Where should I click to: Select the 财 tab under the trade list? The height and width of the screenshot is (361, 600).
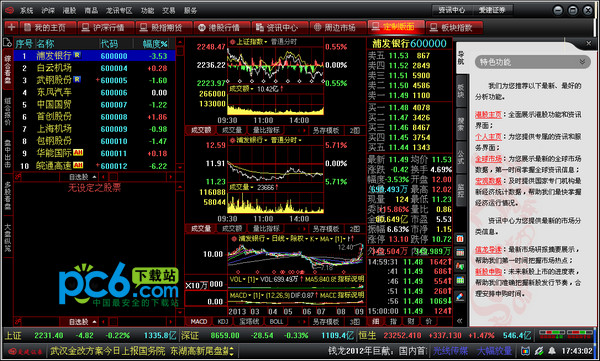pos(411,322)
